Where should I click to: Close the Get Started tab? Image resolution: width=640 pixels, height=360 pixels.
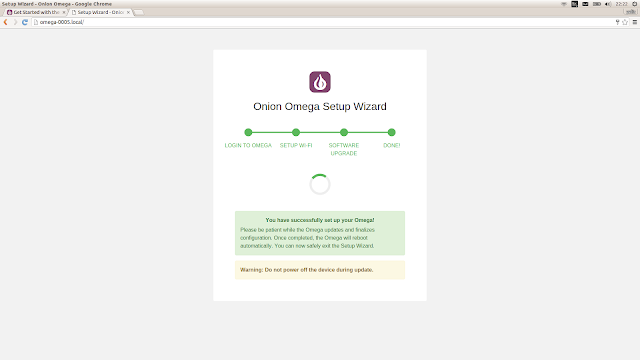pyautogui.click(x=64, y=12)
